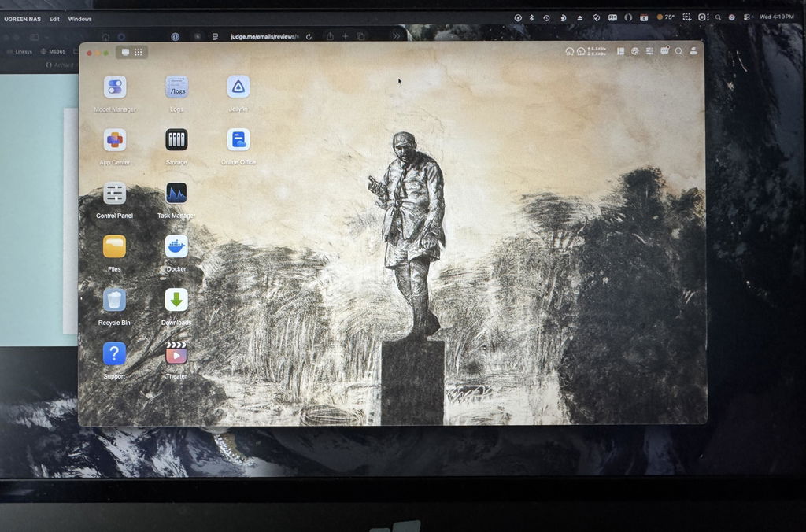Launch the Docker app icon
Screen dimensions: 806x532
pyautogui.click(x=176, y=247)
